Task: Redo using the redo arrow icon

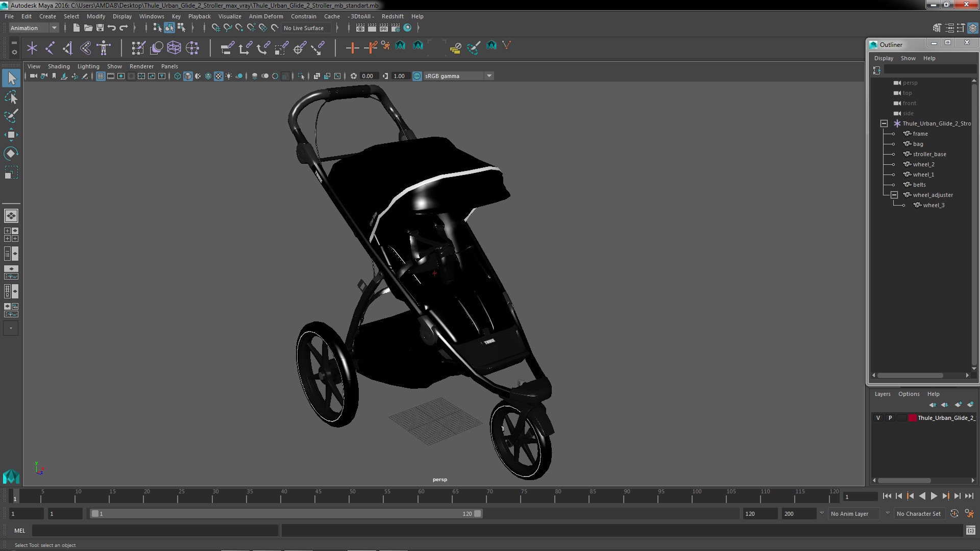Action: 124,28
